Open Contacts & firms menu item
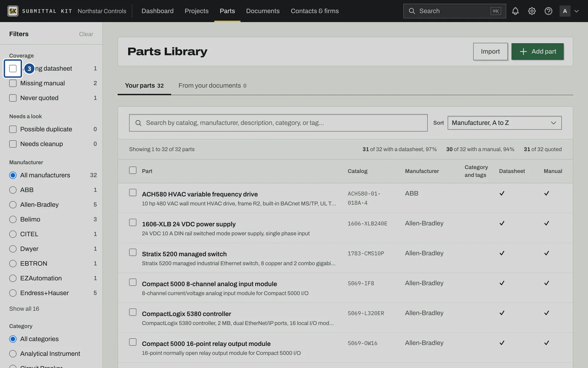 click(x=315, y=11)
